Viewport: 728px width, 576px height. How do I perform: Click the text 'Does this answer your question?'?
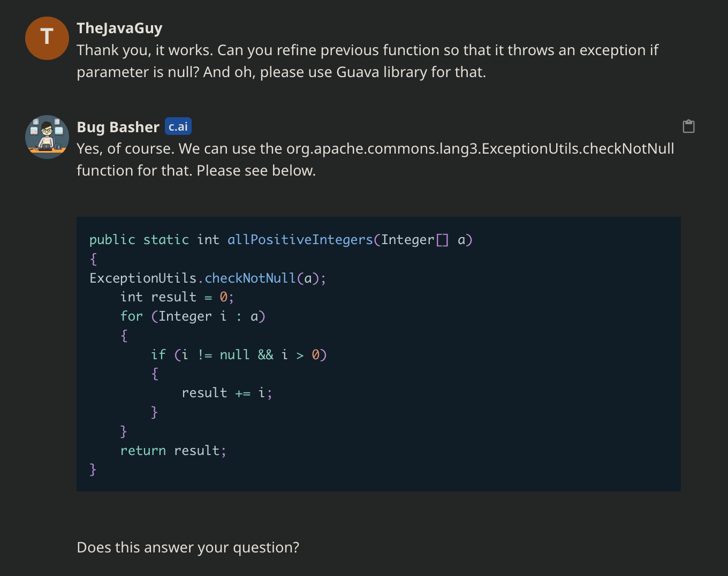point(188,547)
